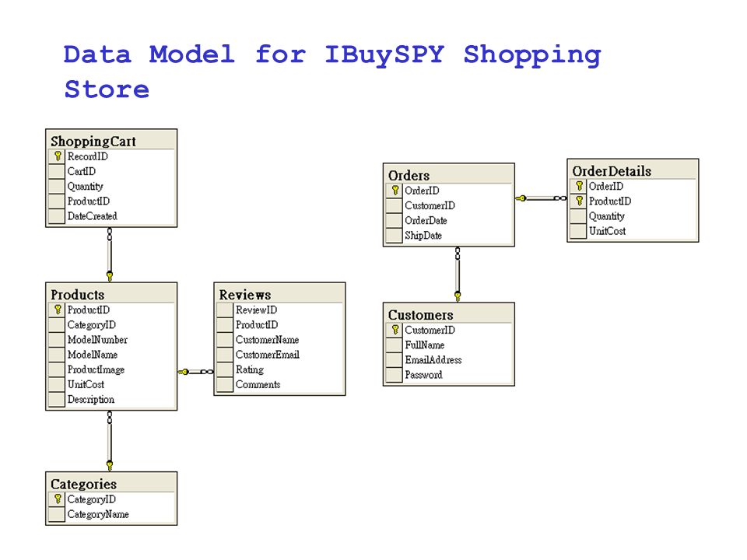Select EmailAddress column in Customers
Image resolution: width=747 pixels, height=560 pixels.
(x=433, y=360)
